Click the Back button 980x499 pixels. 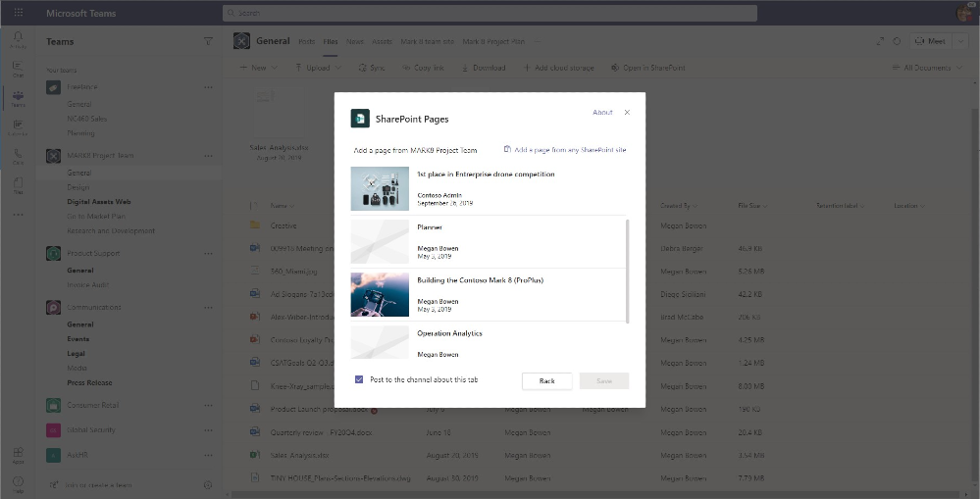[x=546, y=381]
